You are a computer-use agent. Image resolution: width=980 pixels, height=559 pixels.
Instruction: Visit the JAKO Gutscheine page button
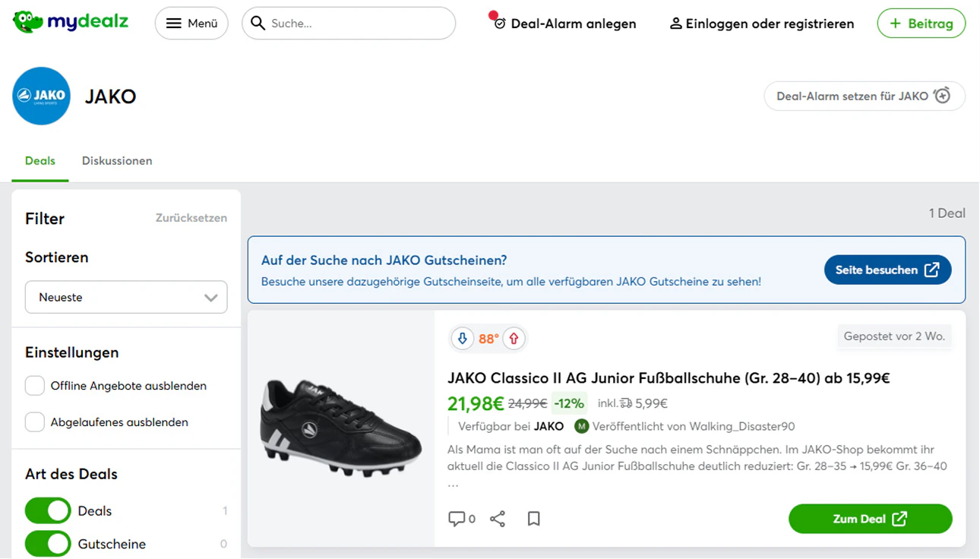[x=887, y=270]
